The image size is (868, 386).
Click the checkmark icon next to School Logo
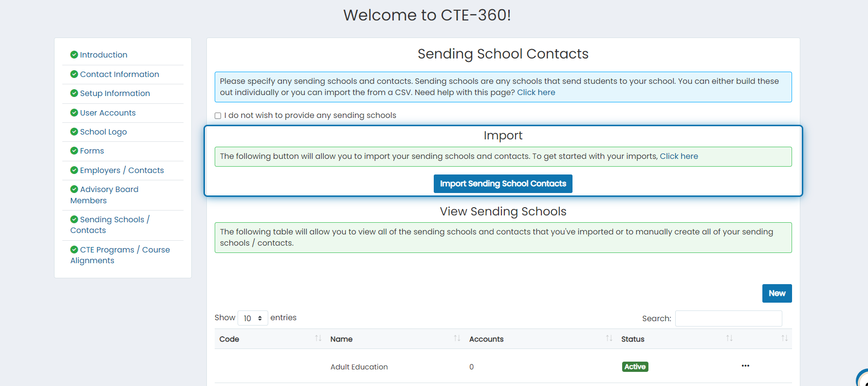click(x=74, y=132)
